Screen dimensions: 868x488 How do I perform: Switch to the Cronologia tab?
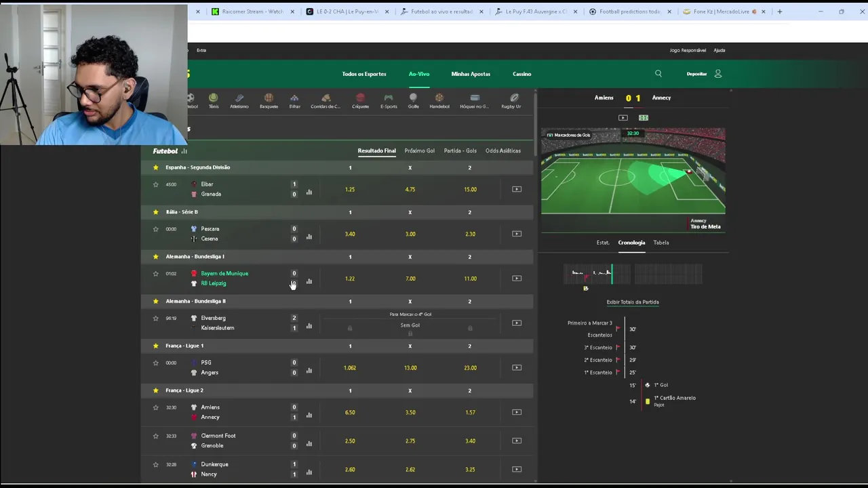click(631, 243)
